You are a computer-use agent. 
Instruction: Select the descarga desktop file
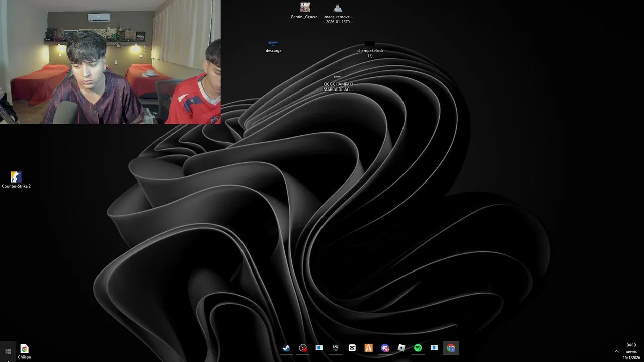[273, 47]
